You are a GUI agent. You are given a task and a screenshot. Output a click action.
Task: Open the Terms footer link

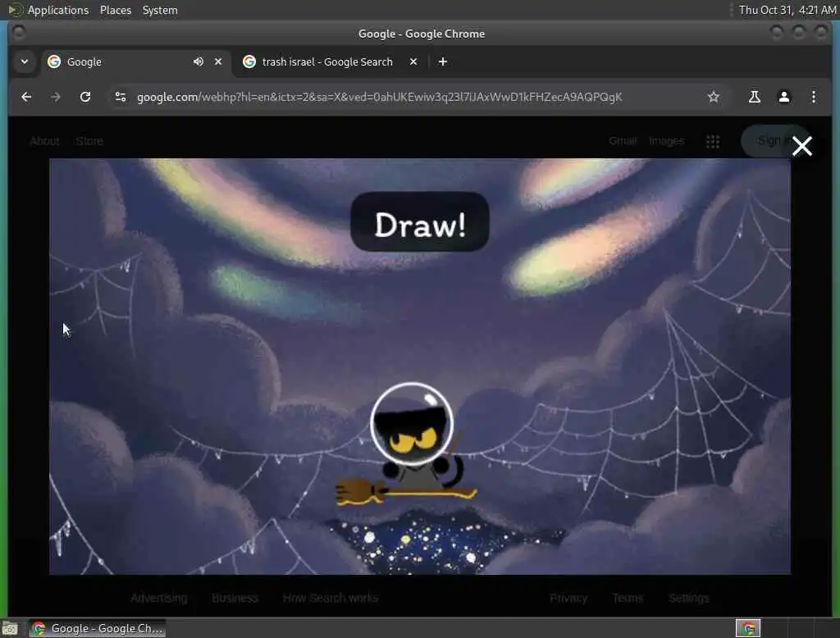click(628, 598)
